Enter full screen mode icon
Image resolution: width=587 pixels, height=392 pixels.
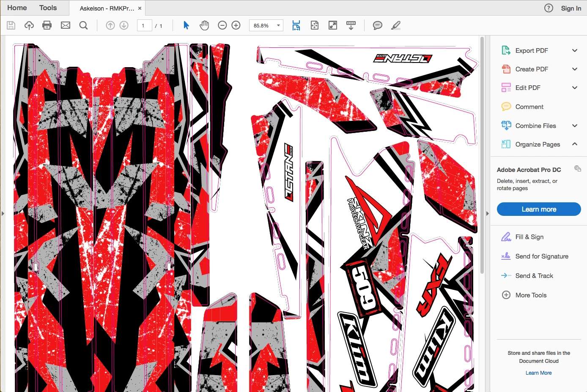(x=333, y=25)
